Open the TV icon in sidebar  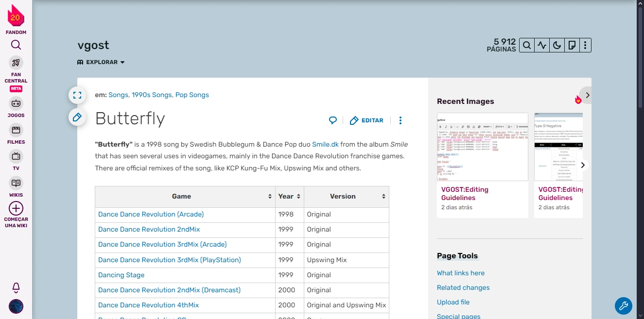[x=16, y=156]
